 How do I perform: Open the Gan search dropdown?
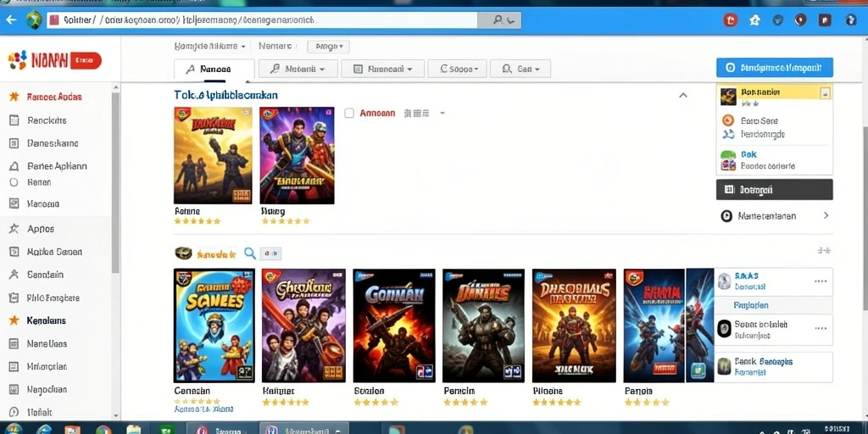point(520,70)
